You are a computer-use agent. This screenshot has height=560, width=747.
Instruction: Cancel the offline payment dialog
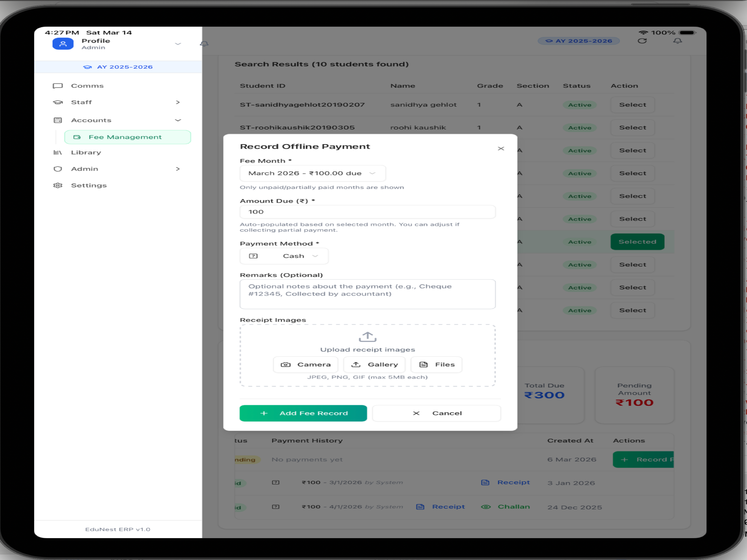click(436, 413)
